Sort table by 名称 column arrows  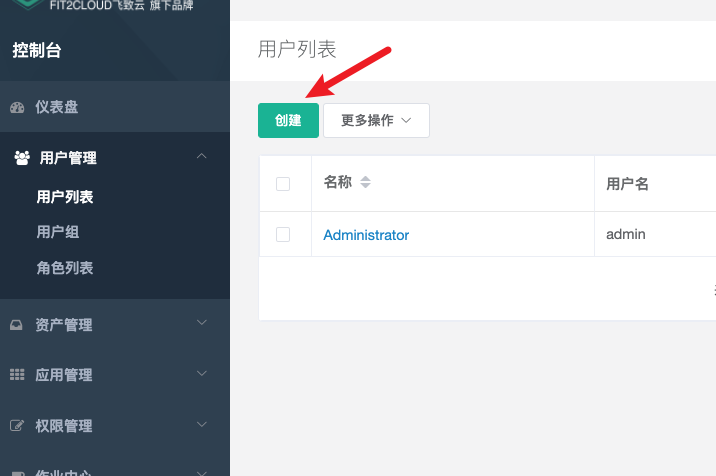[365, 182]
